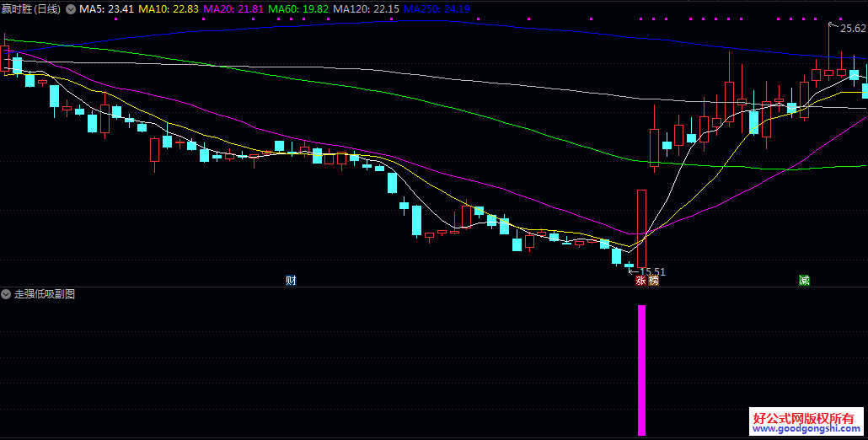Select the magenta MA20: 21.81 label

click(233, 9)
